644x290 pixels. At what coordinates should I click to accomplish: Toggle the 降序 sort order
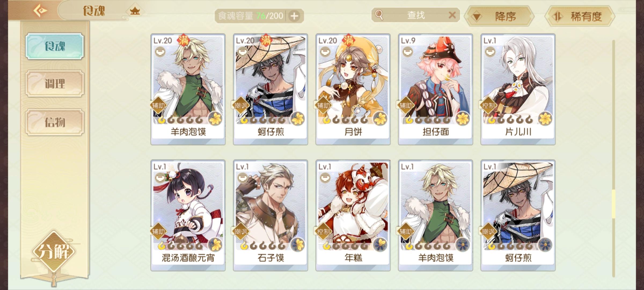coord(499,16)
